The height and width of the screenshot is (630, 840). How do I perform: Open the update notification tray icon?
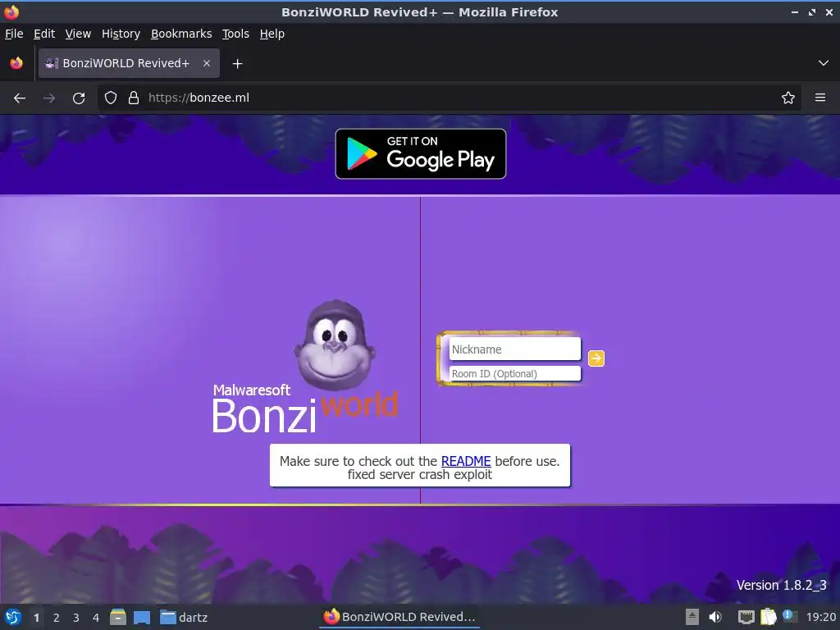[789, 616]
